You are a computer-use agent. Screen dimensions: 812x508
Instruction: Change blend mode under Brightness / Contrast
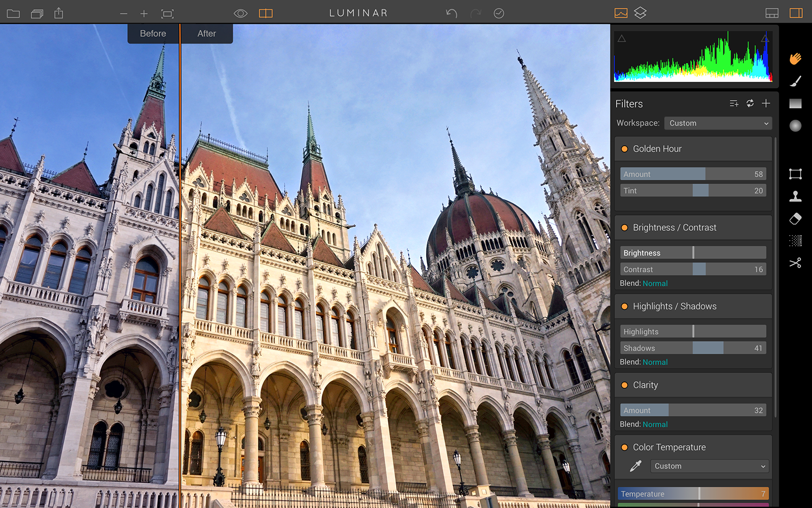[x=655, y=283]
